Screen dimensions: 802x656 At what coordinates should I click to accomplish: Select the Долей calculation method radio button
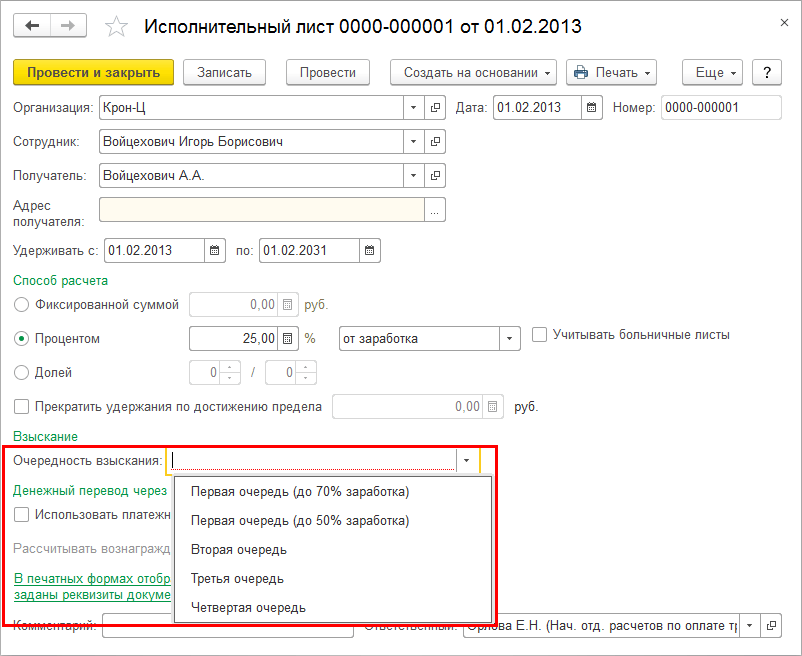22,373
